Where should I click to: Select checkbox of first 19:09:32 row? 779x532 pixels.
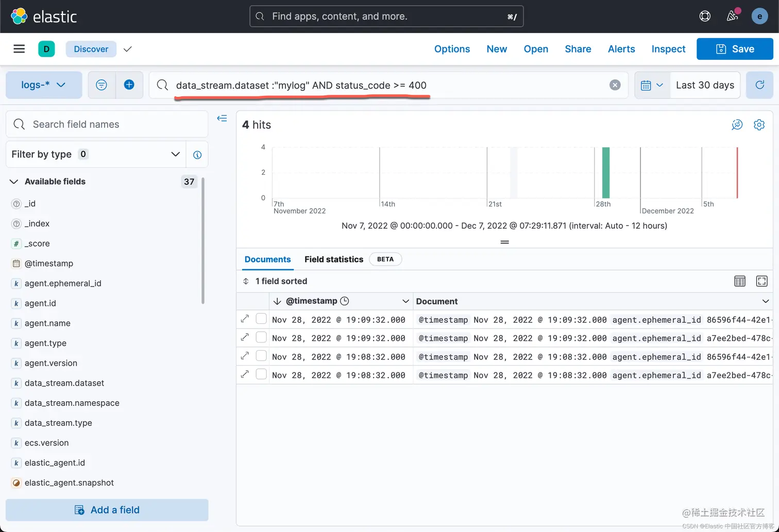coord(261,319)
